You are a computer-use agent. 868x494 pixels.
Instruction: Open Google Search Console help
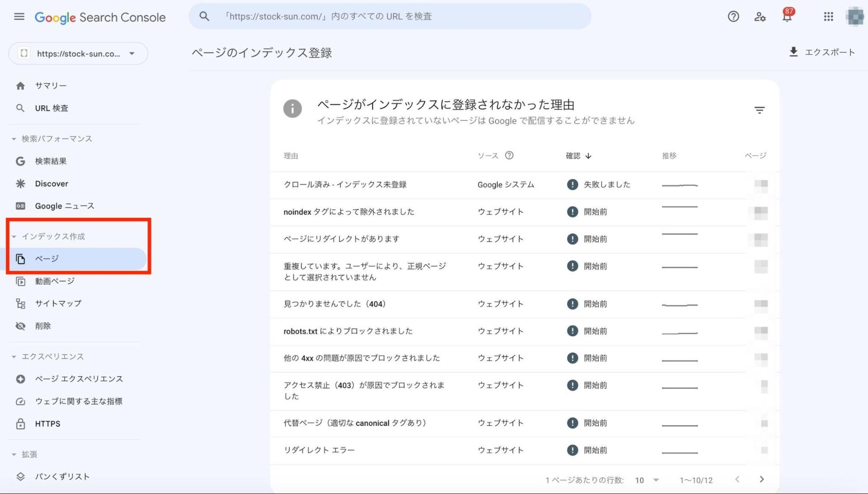[x=733, y=16]
